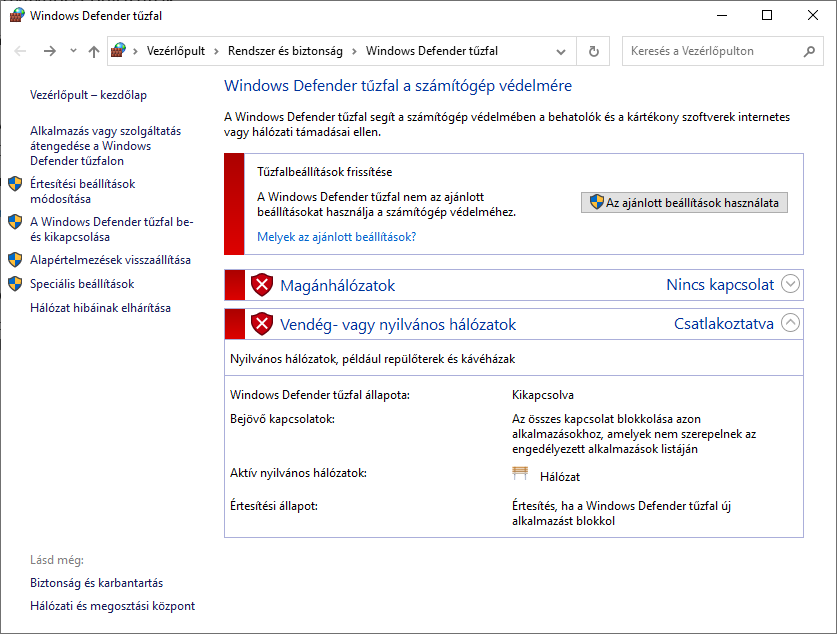Open Alapértelmezések visszaállítása link
Viewport: 837px width, 634px height.
pos(110,260)
